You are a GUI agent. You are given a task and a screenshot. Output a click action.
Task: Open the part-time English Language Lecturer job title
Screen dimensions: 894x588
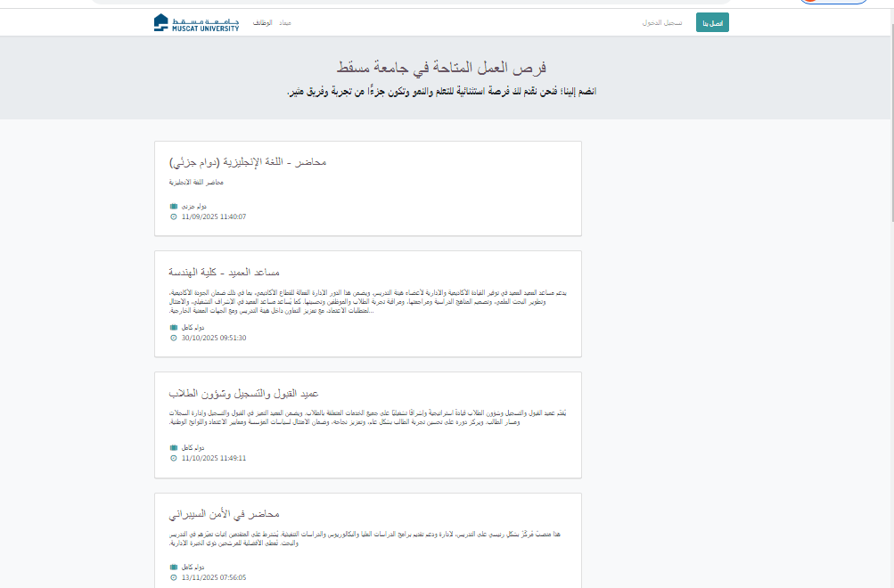click(x=247, y=162)
